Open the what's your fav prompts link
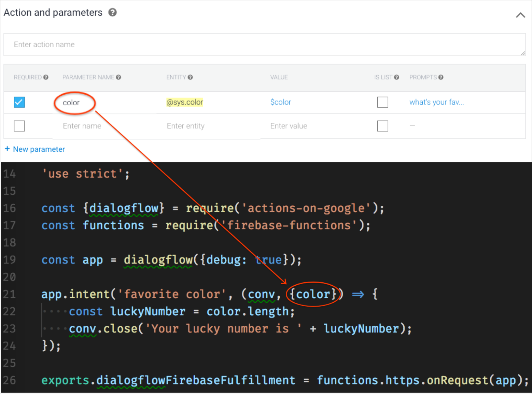Viewport: 532px width, 394px height. [437, 102]
